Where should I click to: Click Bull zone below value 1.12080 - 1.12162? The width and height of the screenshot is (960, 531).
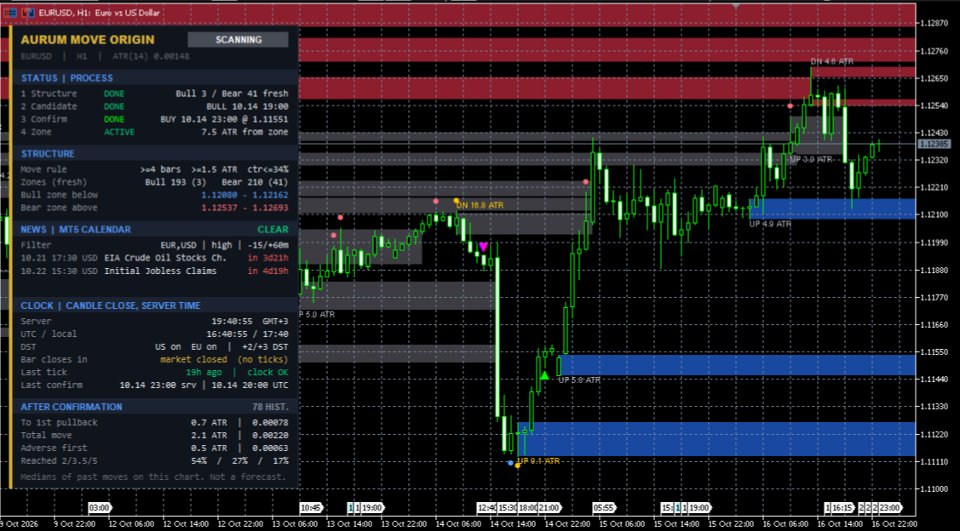[245, 195]
